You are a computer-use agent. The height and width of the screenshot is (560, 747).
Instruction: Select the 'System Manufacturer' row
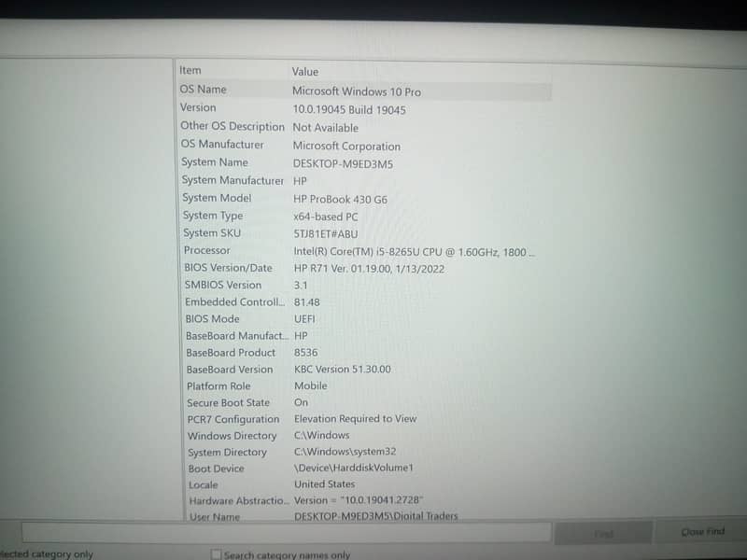click(x=366, y=180)
